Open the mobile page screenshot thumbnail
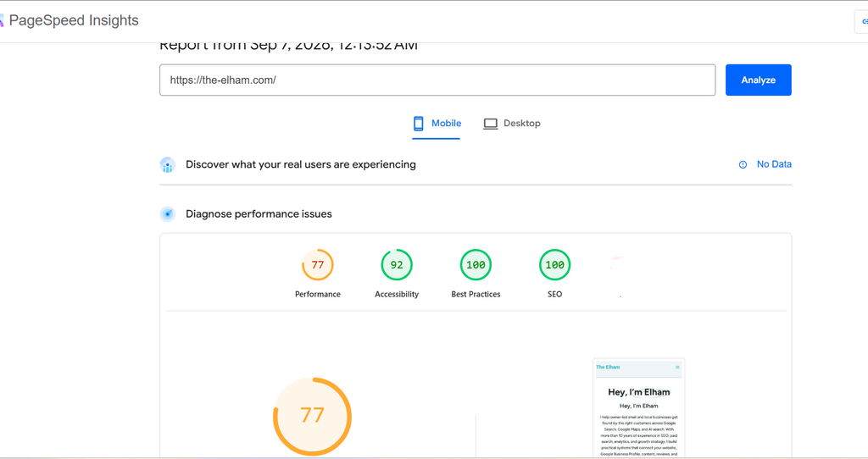Viewport: 868px width, 459px height. tap(639, 408)
